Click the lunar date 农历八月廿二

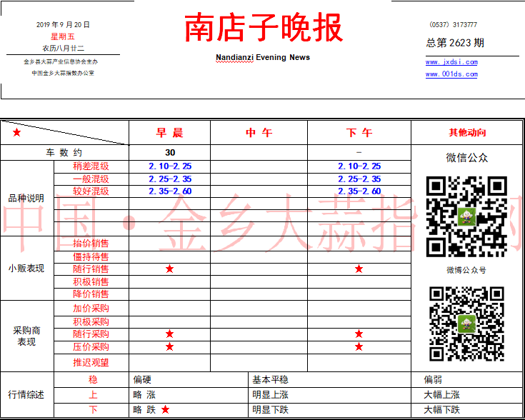[63, 49]
